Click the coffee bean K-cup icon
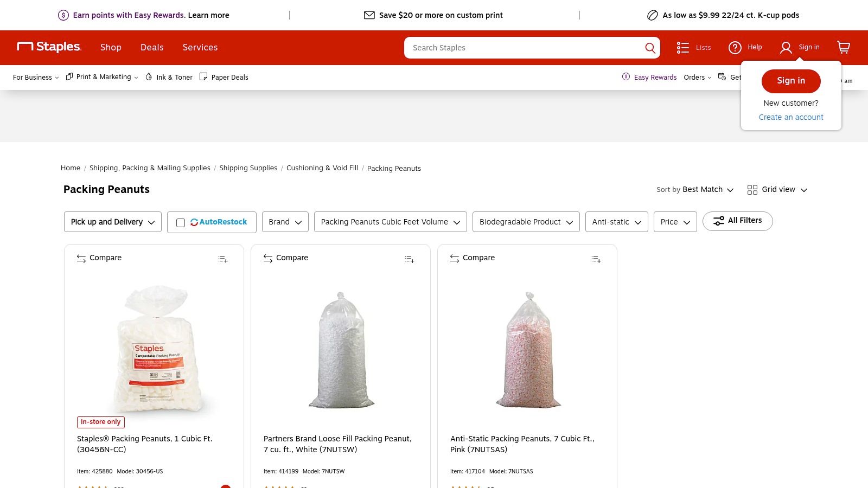This screenshot has height=488, width=868. pos(652,15)
